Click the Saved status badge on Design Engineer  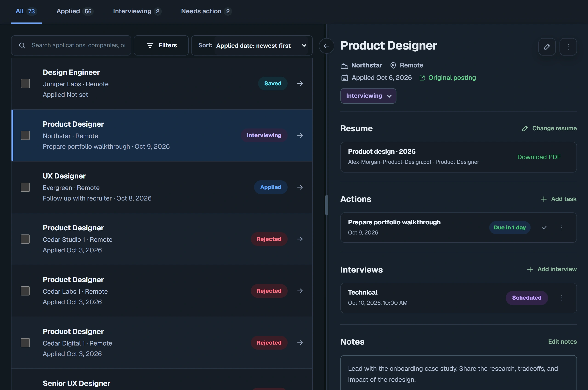273,84
